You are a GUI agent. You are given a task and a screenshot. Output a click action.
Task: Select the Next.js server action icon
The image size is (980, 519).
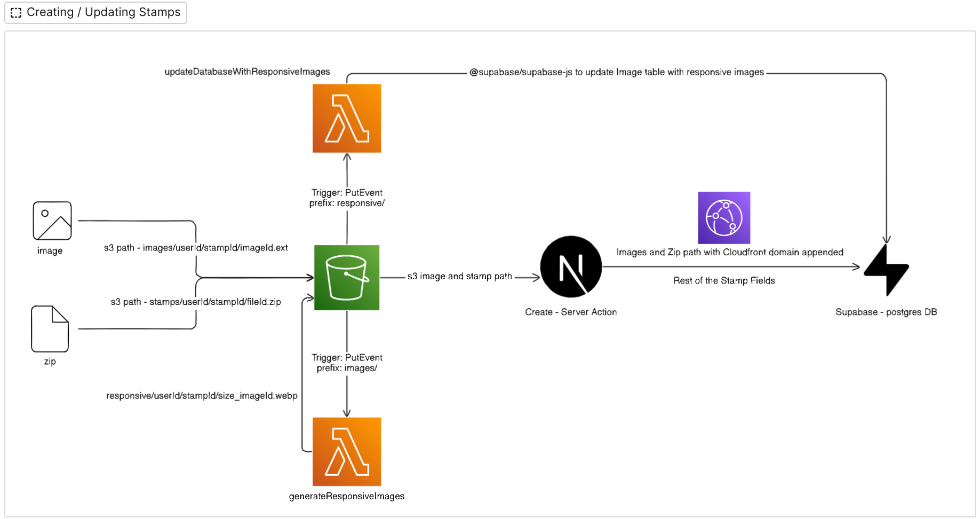571,267
